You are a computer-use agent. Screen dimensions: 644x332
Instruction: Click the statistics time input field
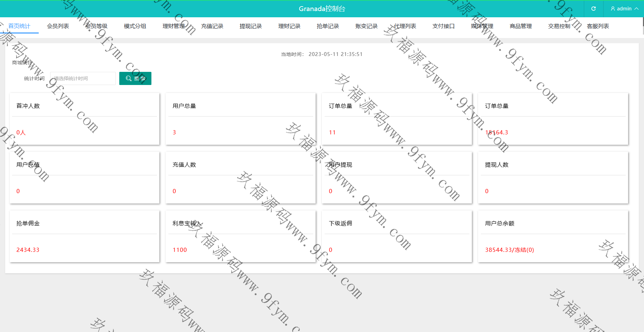[x=83, y=78]
